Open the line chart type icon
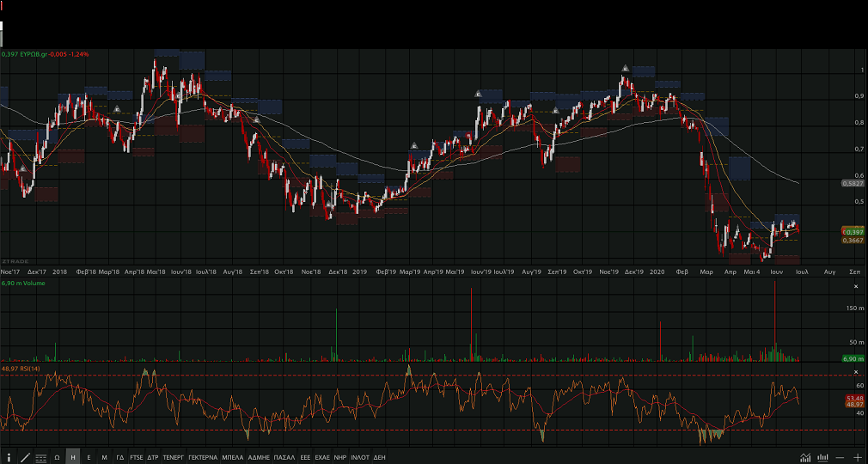Image resolution: width=868 pixels, height=464 pixels. tap(805, 457)
